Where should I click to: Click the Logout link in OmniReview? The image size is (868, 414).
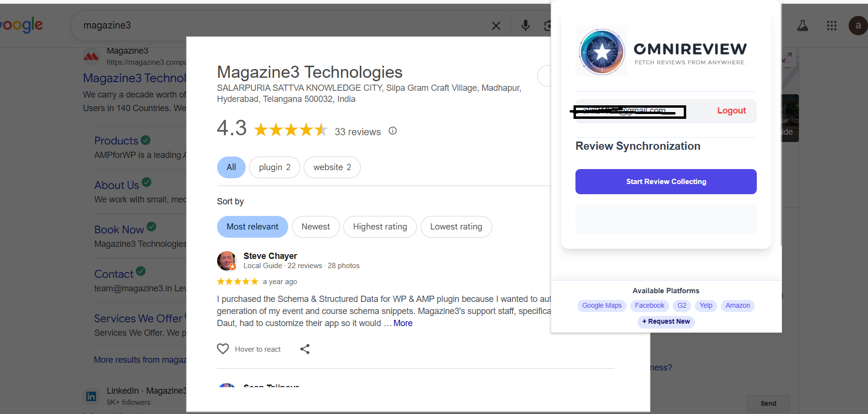click(731, 111)
